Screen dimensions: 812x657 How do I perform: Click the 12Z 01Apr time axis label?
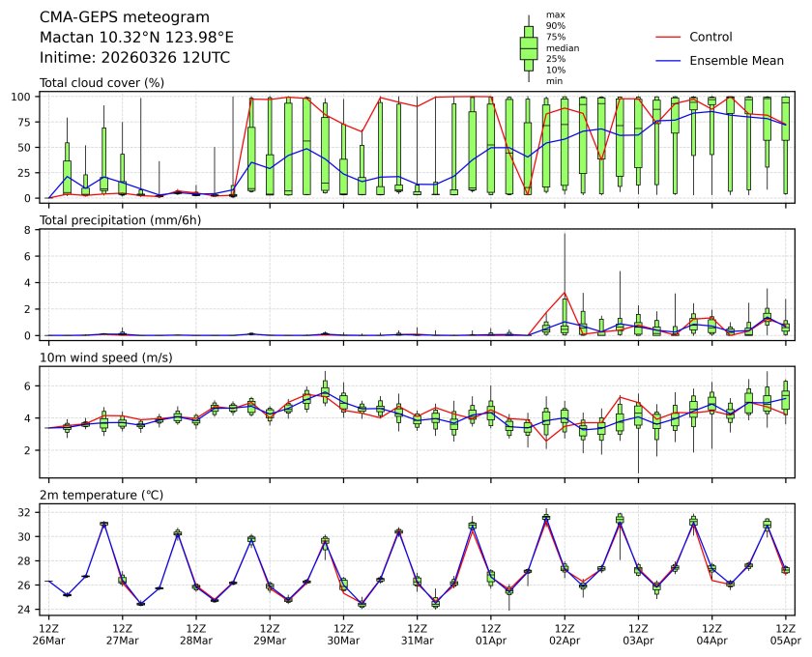pos(490,634)
